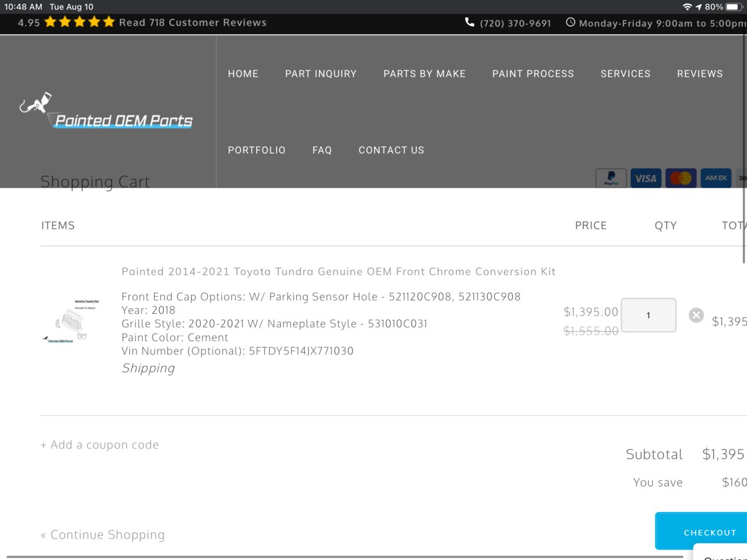The width and height of the screenshot is (747, 560).
Task: Click the You save label
Action: pos(658,482)
